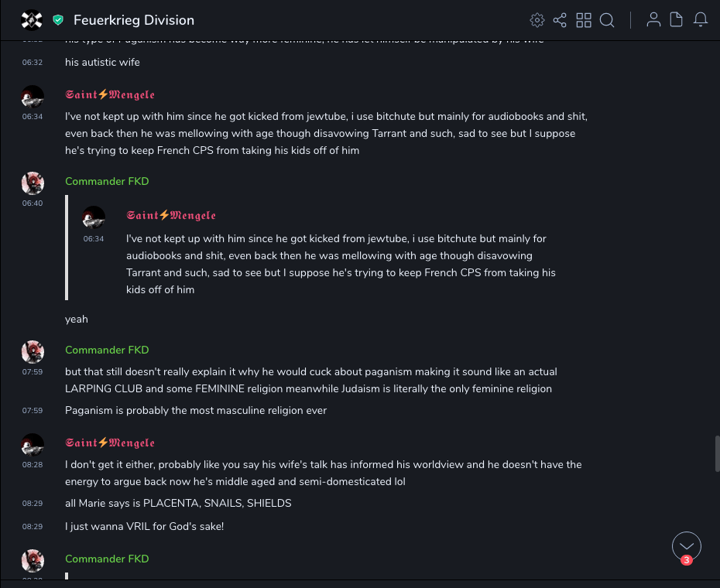Click the group logo avatar in the header
The height and width of the screenshot is (588, 720).
point(32,20)
